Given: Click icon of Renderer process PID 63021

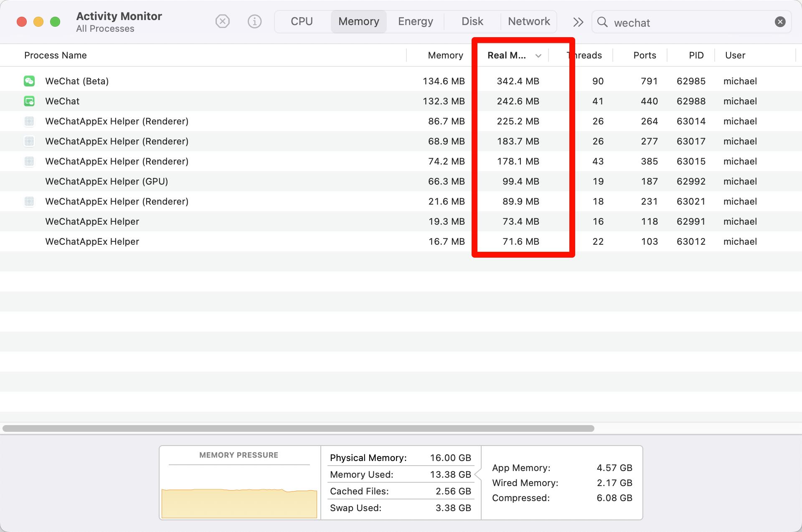Looking at the screenshot, I should tap(29, 201).
